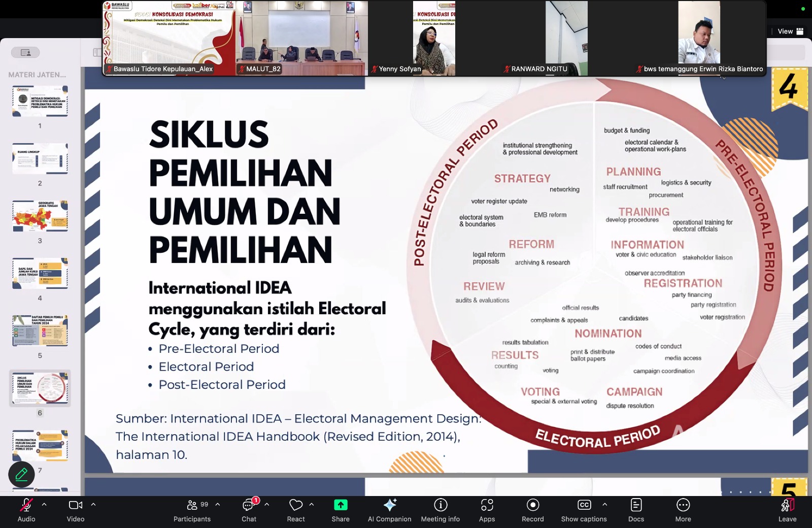Open the Docs menu item

coord(636,510)
